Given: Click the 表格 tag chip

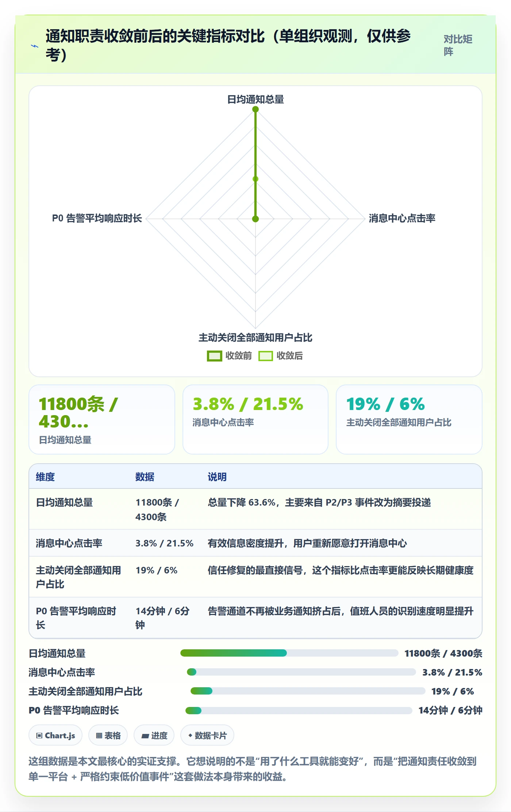Looking at the screenshot, I should tap(108, 735).
